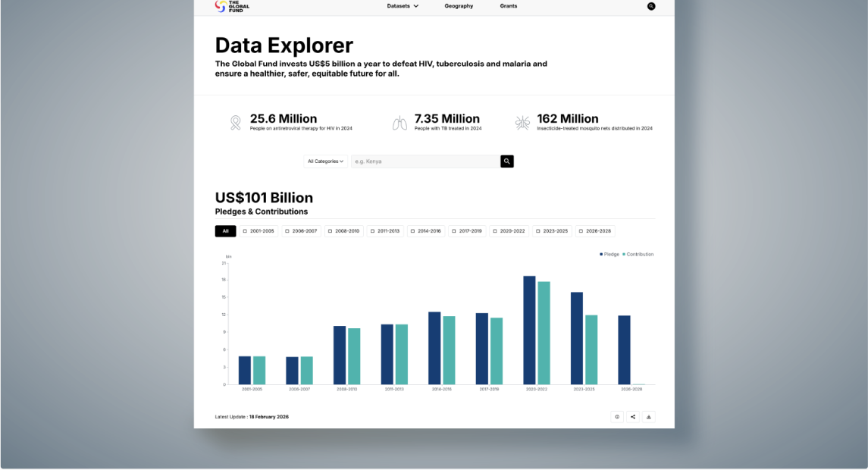Screen dimensions: 868x470
Task: Click the 'US$101 Billion' heading
Action: click(264, 198)
